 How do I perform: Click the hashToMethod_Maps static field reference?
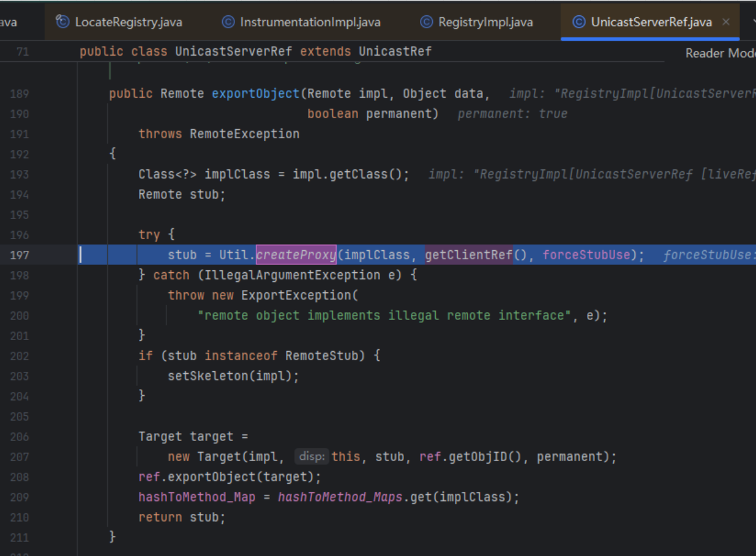click(x=340, y=497)
